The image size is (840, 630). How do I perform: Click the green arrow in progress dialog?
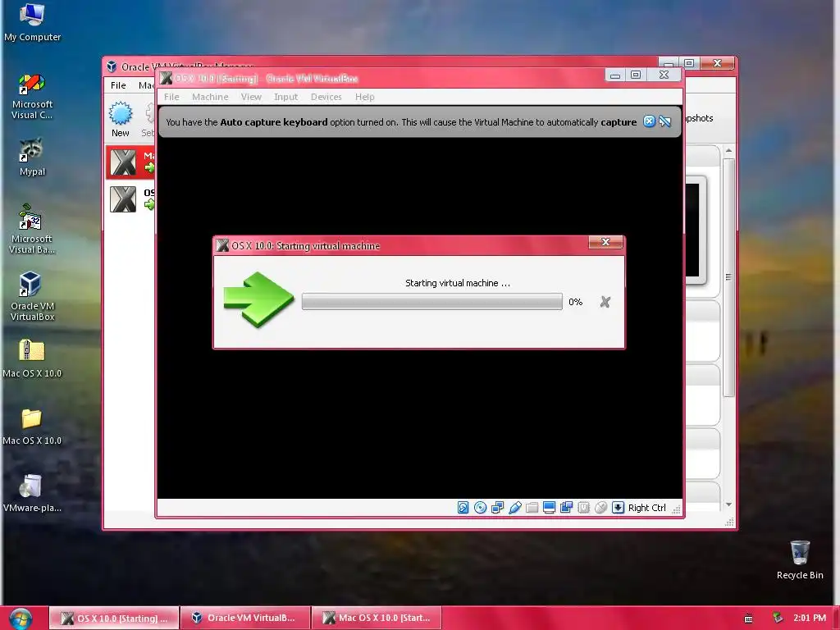(258, 299)
